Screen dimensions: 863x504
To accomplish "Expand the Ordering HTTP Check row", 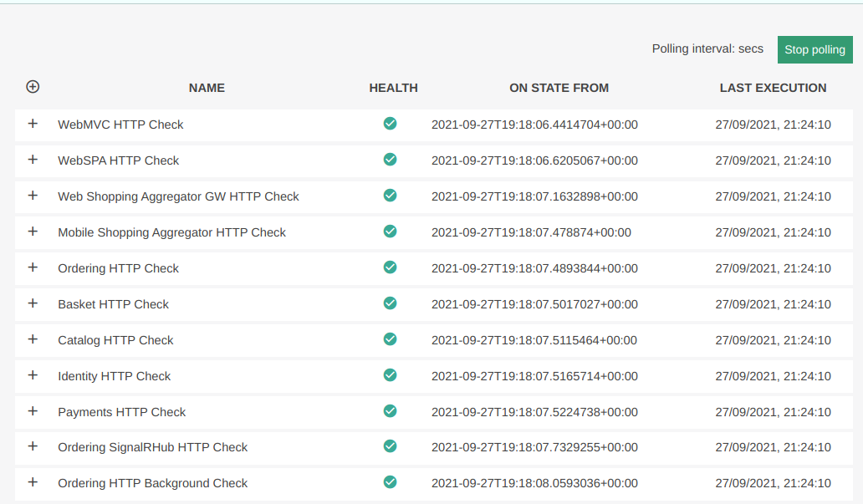I will [x=33, y=267].
